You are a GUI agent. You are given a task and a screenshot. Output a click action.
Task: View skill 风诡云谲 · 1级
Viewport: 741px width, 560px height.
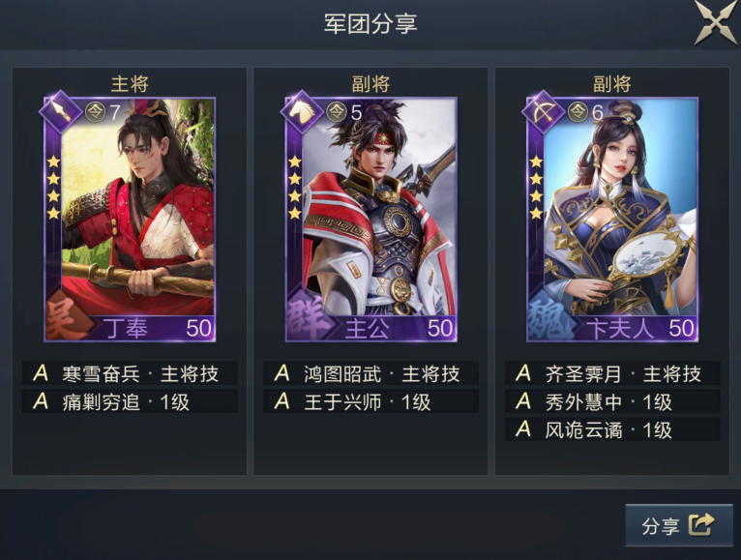(612, 429)
